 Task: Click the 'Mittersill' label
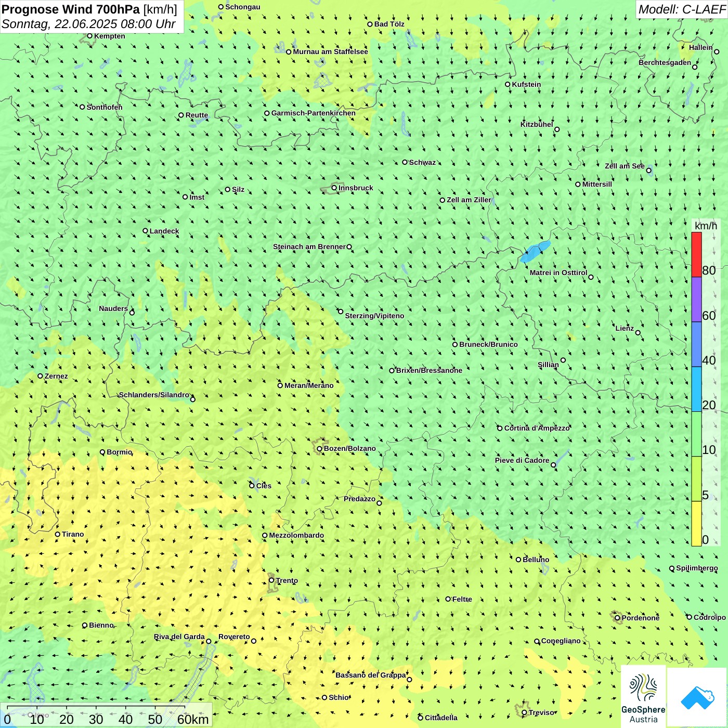597,184
